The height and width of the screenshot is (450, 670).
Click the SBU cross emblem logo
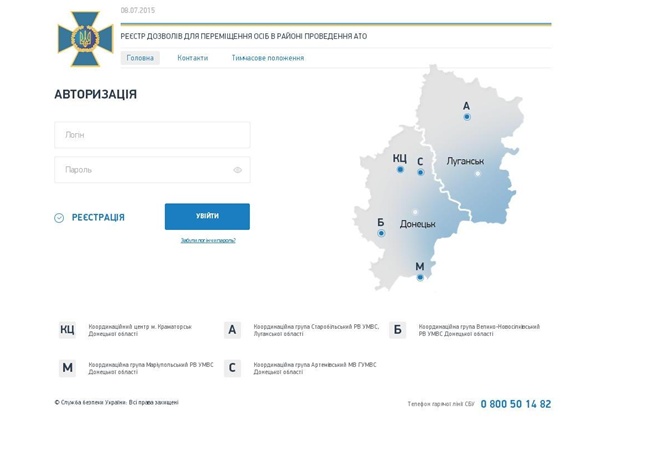(85, 39)
